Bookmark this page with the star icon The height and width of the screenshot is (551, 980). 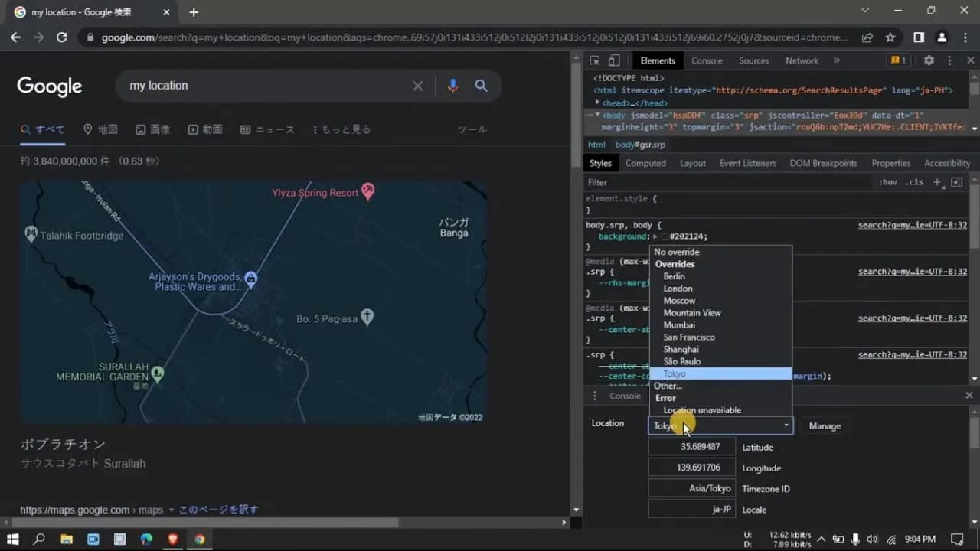click(x=890, y=37)
